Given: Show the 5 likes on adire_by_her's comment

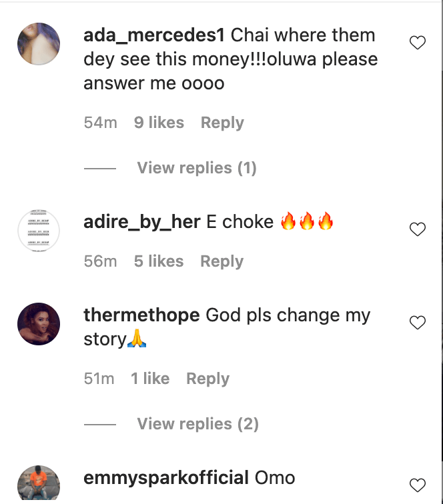Looking at the screenshot, I should point(159,261).
